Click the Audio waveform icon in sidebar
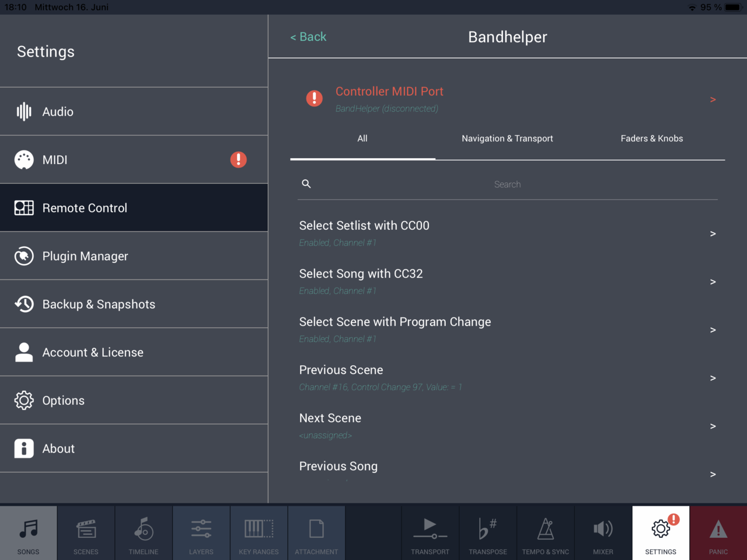Viewport: 747px width, 560px height. coord(24,111)
